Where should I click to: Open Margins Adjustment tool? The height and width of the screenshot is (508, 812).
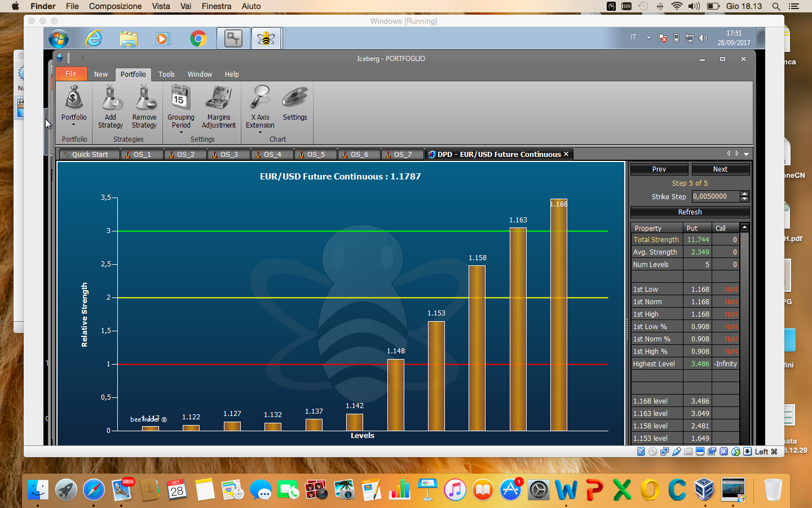pyautogui.click(x=219, y=98)
